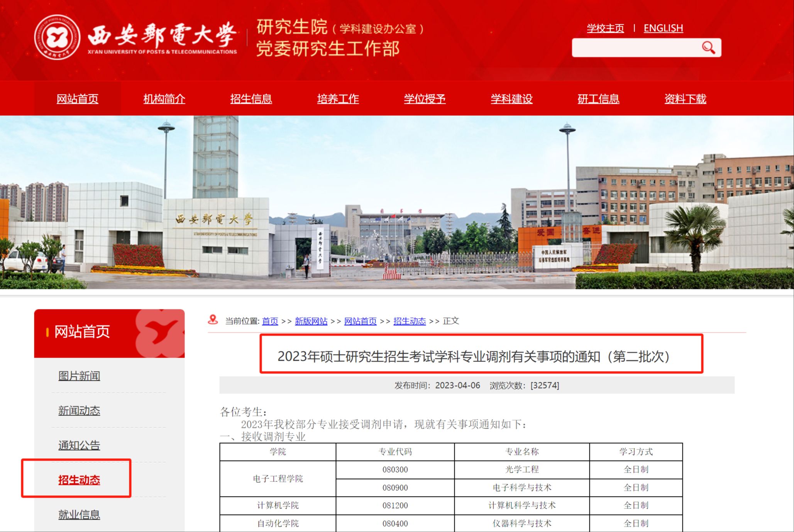Click the 专业代码 column header

[395, 452]
